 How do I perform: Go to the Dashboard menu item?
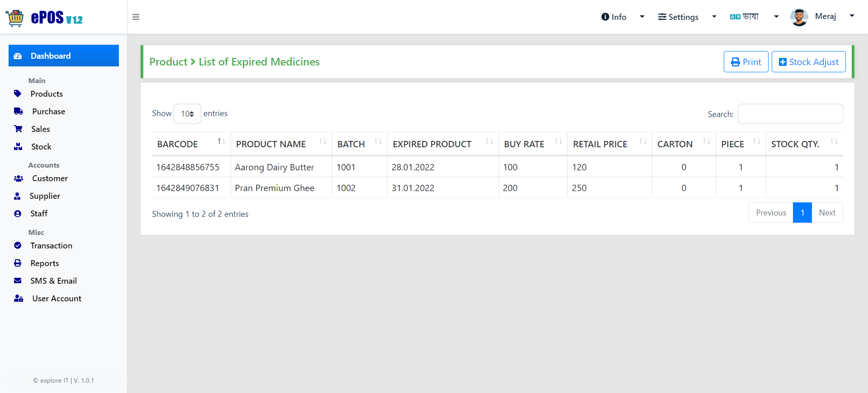[x=64, y=56]
